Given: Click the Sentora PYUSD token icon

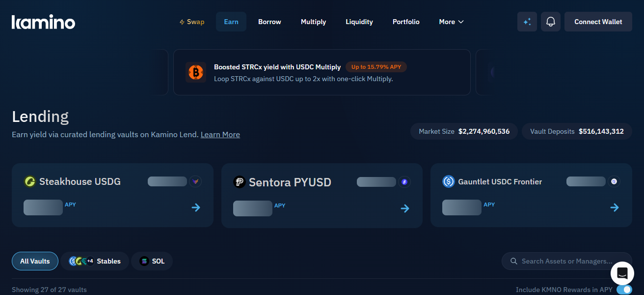Looking at the screenshot, I should (239, 182).
